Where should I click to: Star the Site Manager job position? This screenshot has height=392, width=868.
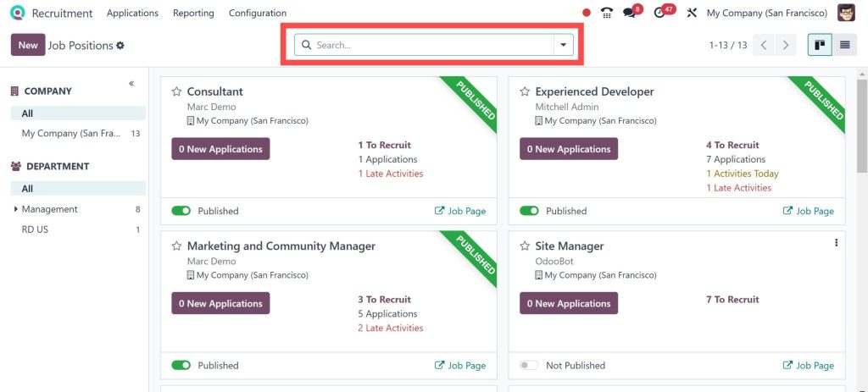point(525,246)
